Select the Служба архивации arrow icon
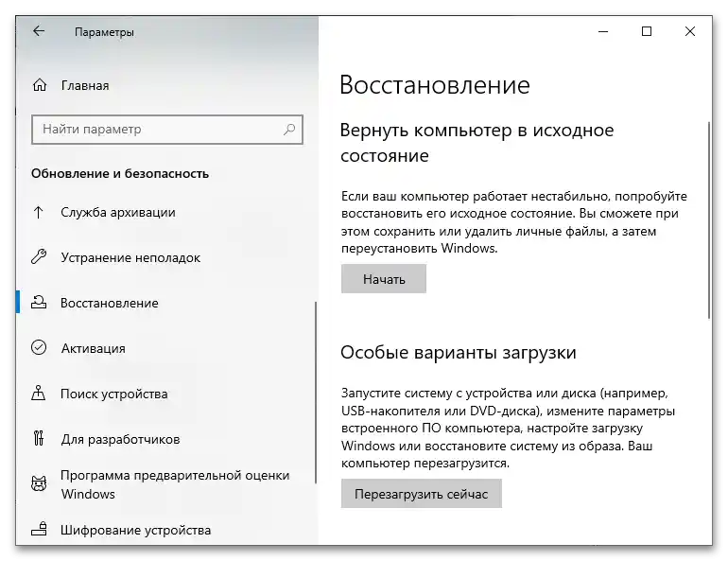This screenshot has width=728, height=561. coord(39,212)
